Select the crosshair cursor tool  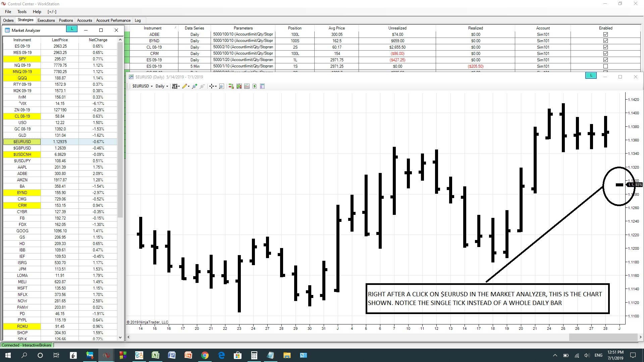click(212, 86)
